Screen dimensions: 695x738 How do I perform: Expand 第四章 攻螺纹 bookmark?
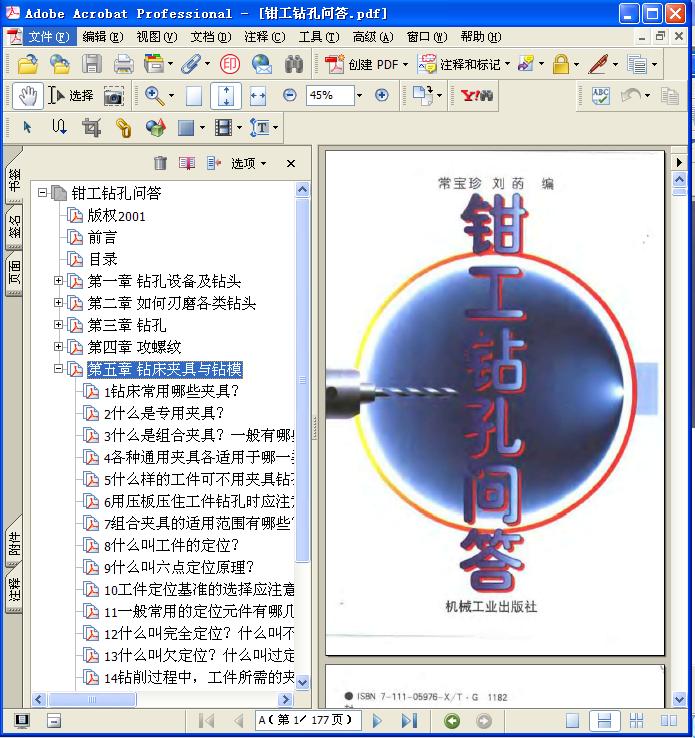[58, 347]
